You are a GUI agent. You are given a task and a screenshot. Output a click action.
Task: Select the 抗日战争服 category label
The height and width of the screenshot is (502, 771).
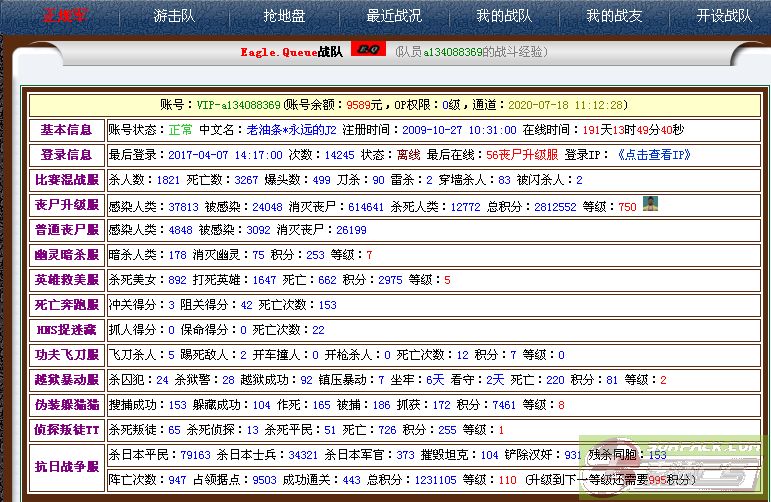pyautogui.click(x=66, y=467)
